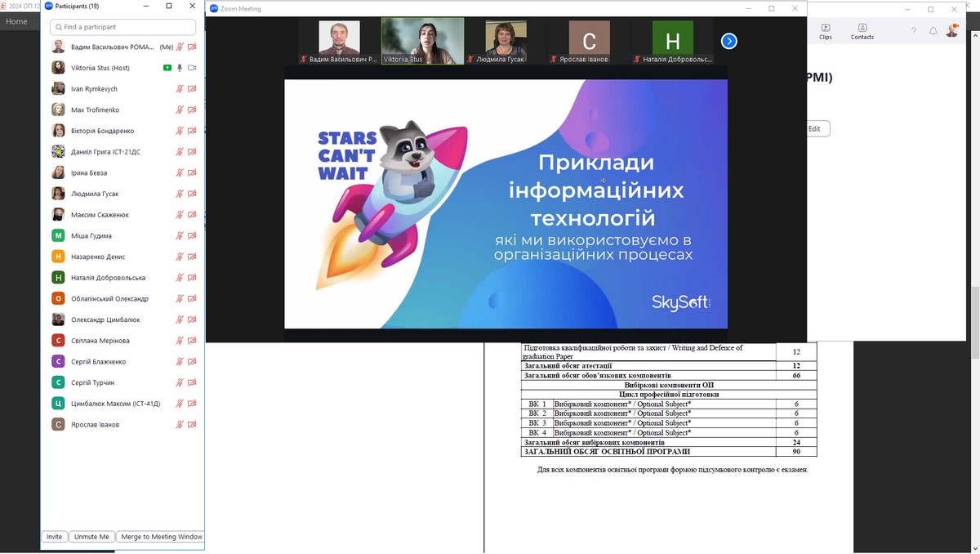Click Viktoriia Stus screen share green icon
The image size is (980, 554).
tap(167, 68)
